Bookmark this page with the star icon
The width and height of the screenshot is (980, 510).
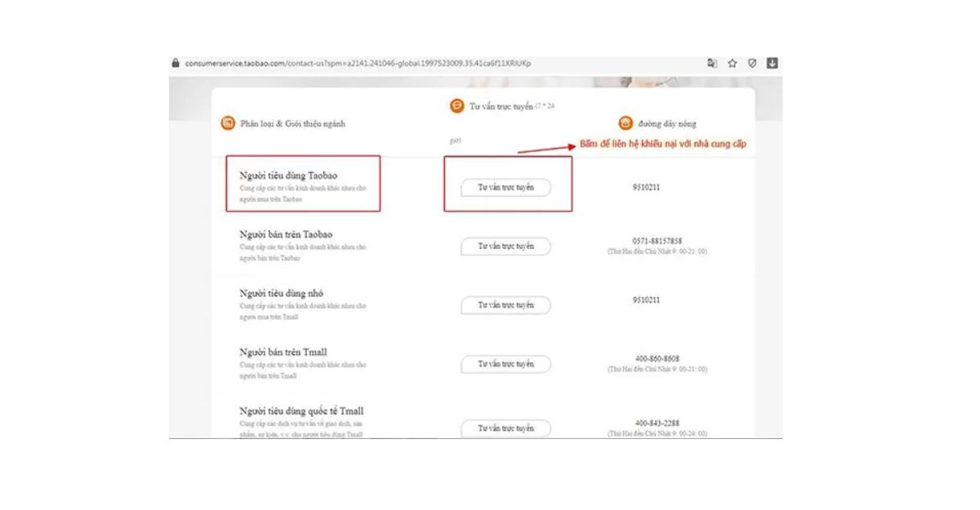[x=733, y=64]
